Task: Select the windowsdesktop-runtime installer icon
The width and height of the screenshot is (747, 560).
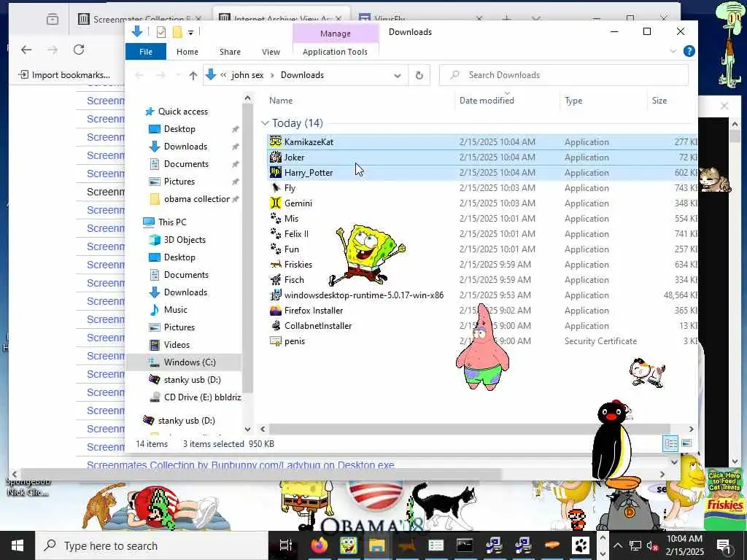Action: 275,295
